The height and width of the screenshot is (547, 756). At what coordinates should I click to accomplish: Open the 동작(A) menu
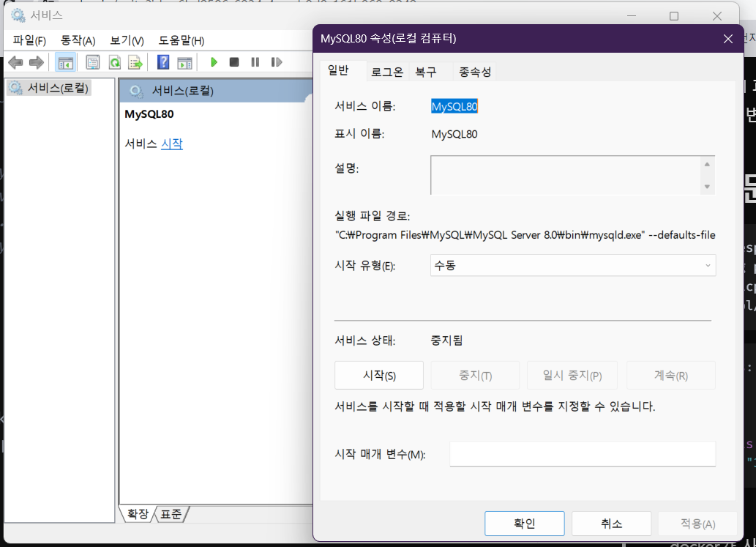click(x=78, y=40)
